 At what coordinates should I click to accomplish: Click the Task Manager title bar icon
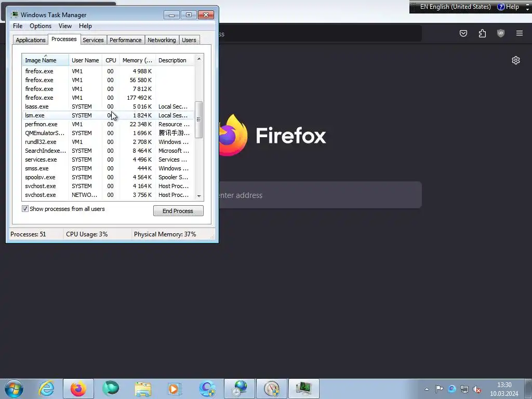(14, 15)
